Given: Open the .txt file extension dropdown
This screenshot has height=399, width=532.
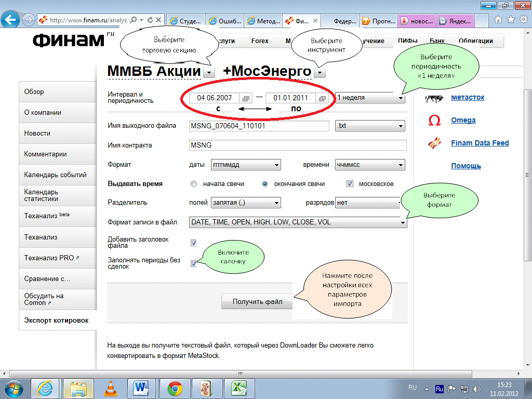Looking at the screenshot, I should (370, 126).
